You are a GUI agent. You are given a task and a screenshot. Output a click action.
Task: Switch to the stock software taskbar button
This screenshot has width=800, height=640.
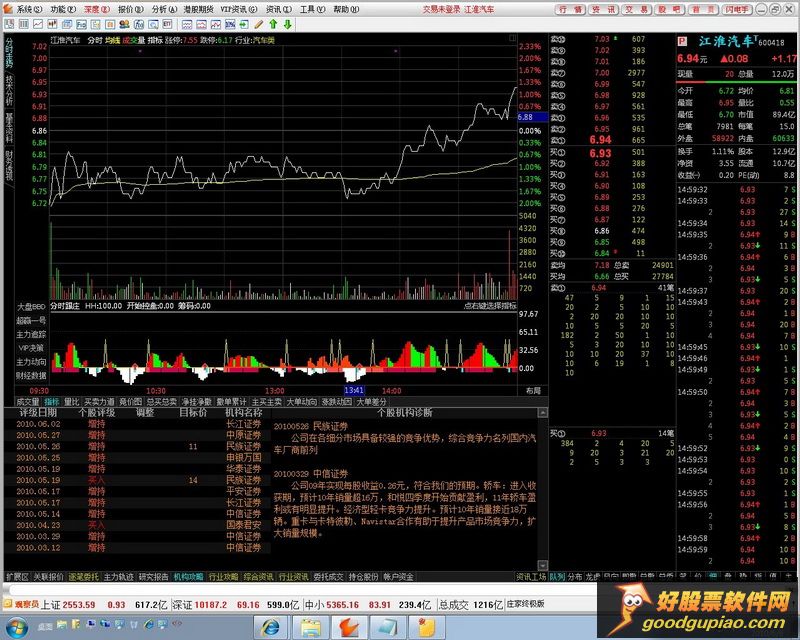pyautogui.click(x=349, y=627)
